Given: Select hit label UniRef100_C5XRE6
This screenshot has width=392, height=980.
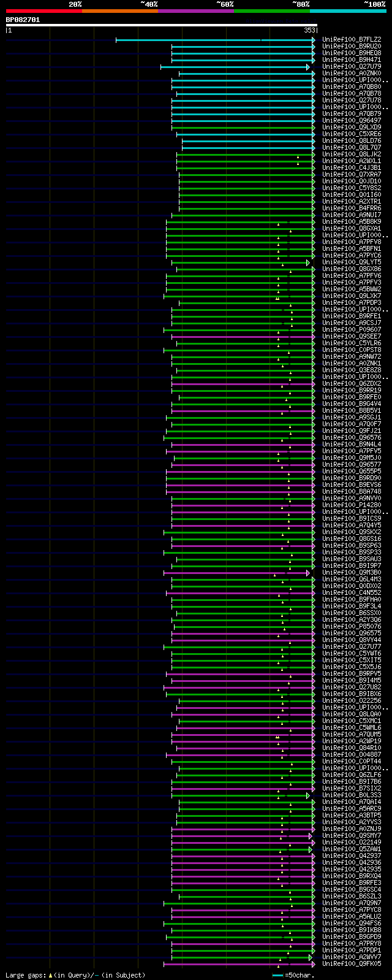Looking at the screenshot, I should [x=352, y=134].
